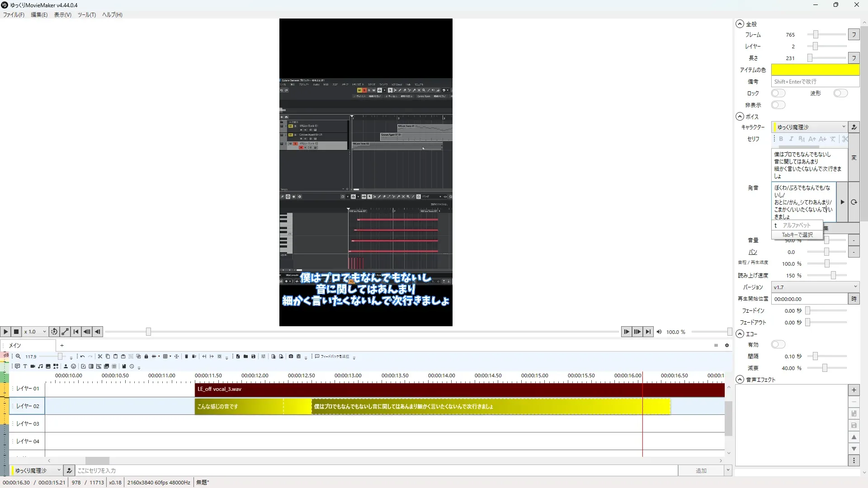The image size is (868, 488).
Task: Open the キャラクター dropdown showing ゆっくり魔理沙
Action: tap(809, 127)
